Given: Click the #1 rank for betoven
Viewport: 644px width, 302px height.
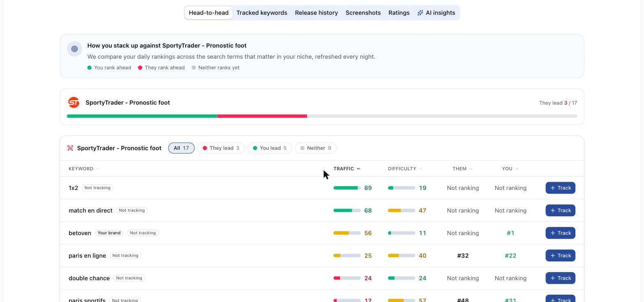Looking at the screenshot, I should click(x=511, y=233).
